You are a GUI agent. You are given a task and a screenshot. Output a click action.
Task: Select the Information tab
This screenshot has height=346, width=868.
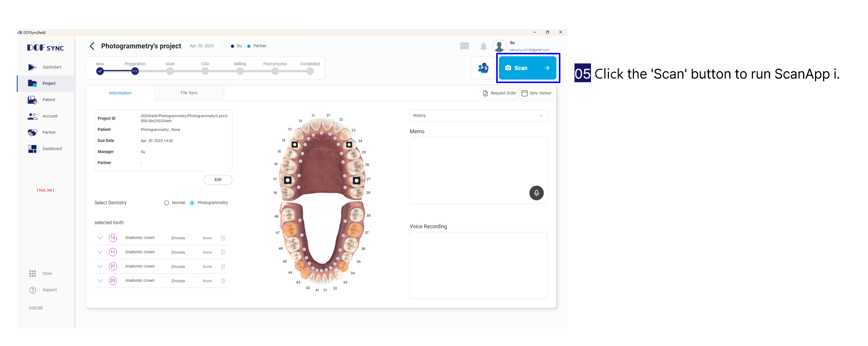(x=120, y=93)
